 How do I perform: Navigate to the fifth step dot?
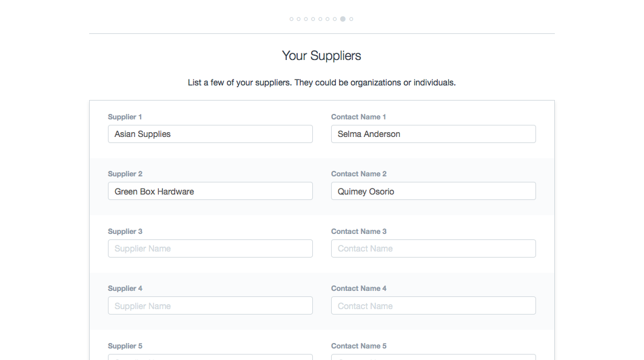click(321, 19)
